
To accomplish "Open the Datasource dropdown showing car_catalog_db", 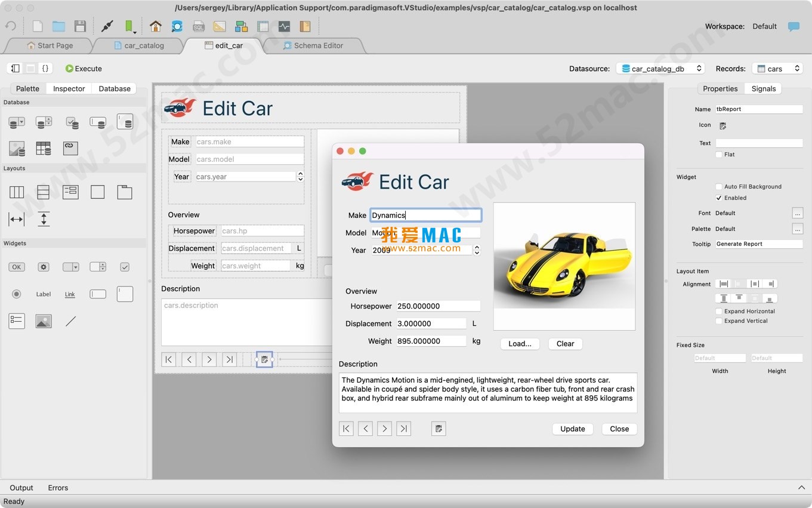I will [x=660, y=68].
